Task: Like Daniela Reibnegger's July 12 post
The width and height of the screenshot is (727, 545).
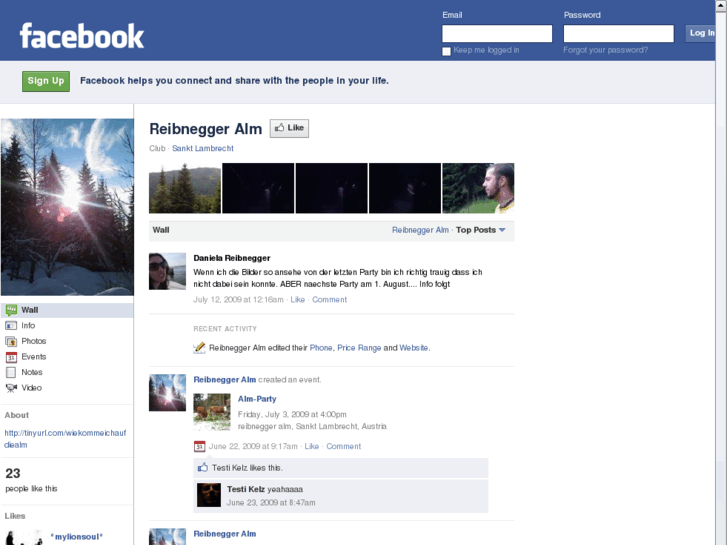Action: point(298,300)
